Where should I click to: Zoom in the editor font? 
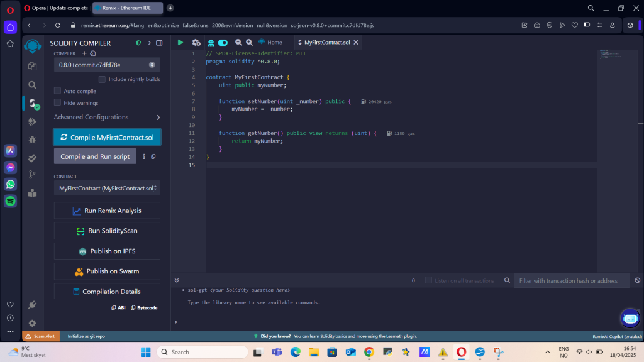point(249,42)
